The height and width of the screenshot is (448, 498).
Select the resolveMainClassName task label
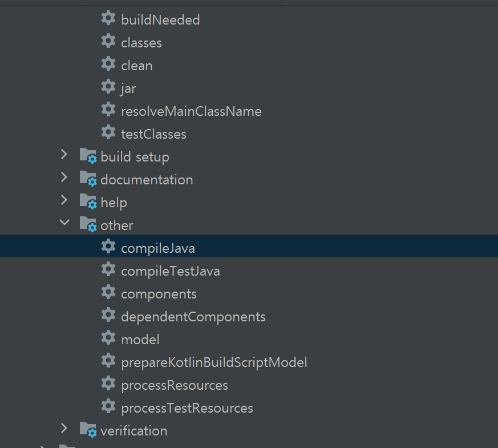pos(191,111)
